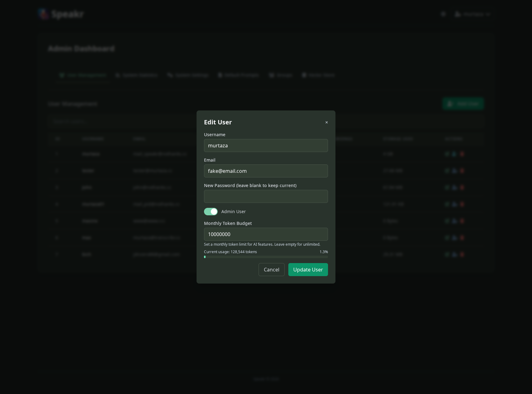
Task: Click the Add User button
Action: 463,104
